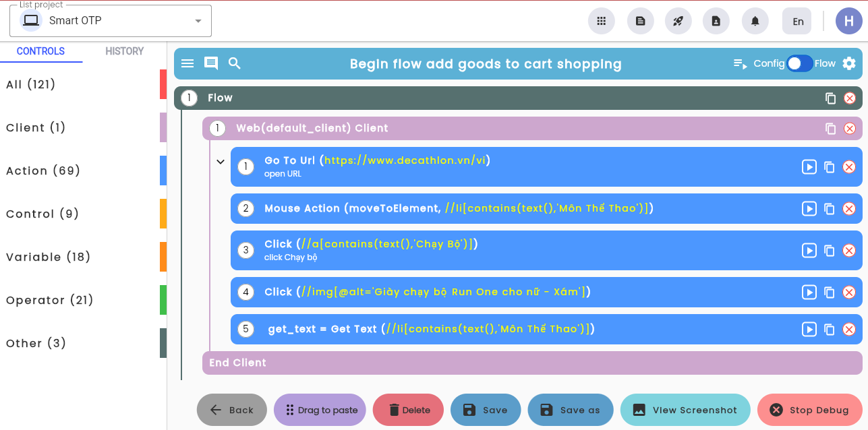Run the Mouse Action step
868x430 pixels.
click(x=809, y=209)
